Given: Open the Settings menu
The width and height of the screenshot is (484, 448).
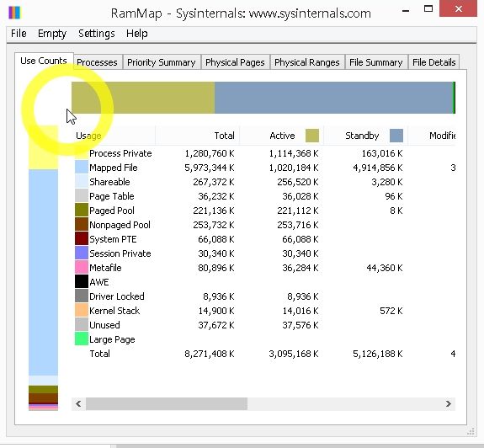Looking at the screenshot, I should 96,34.
